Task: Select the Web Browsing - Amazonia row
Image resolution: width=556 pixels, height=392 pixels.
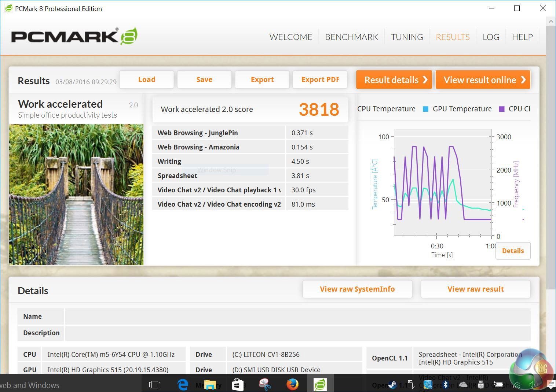Action: [250, 147]
